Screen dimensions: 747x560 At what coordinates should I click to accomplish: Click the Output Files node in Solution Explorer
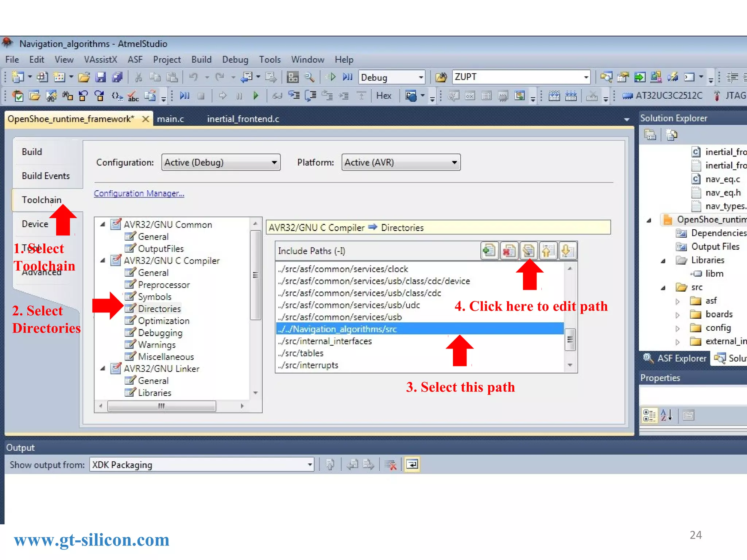715,247
